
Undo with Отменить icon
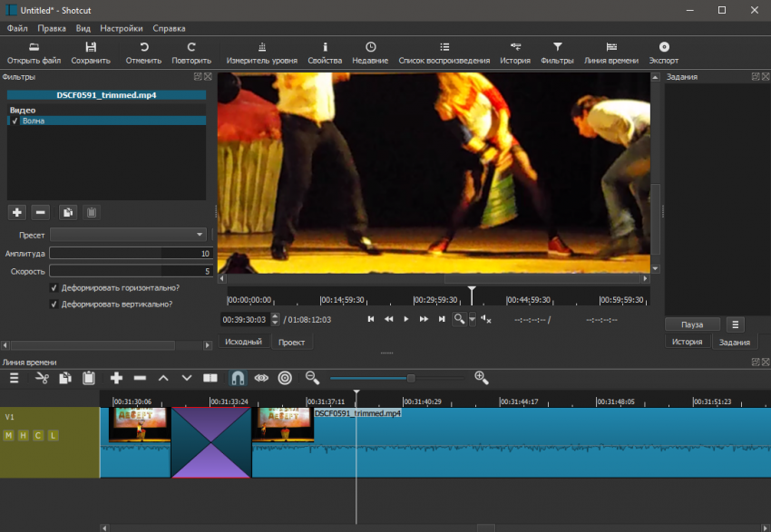click(143, 53)
